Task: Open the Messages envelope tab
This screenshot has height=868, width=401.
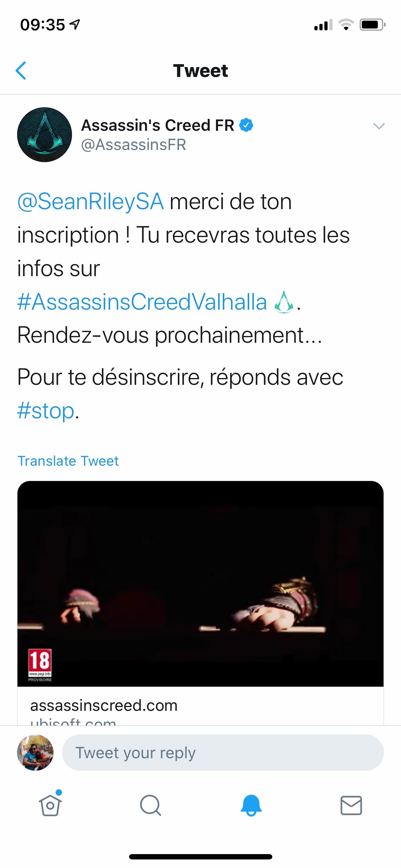Action: (351, 805)
